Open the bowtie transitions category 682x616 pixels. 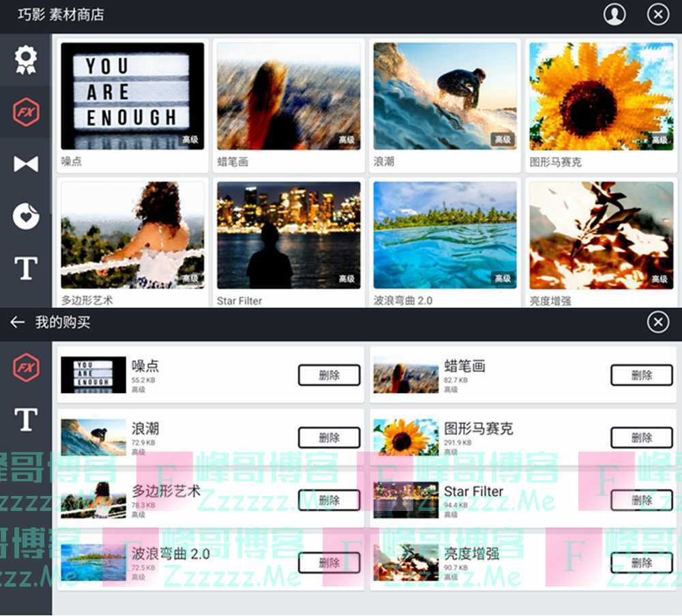[26, 164]
